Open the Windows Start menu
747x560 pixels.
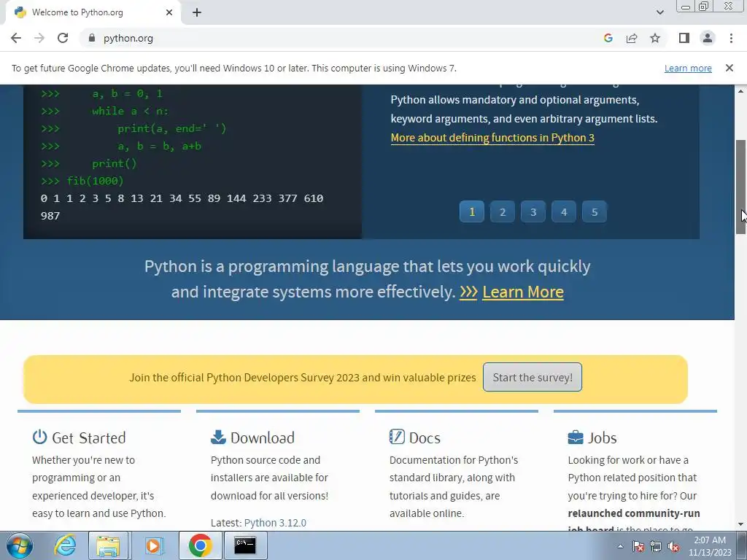(x=20, y=545)
